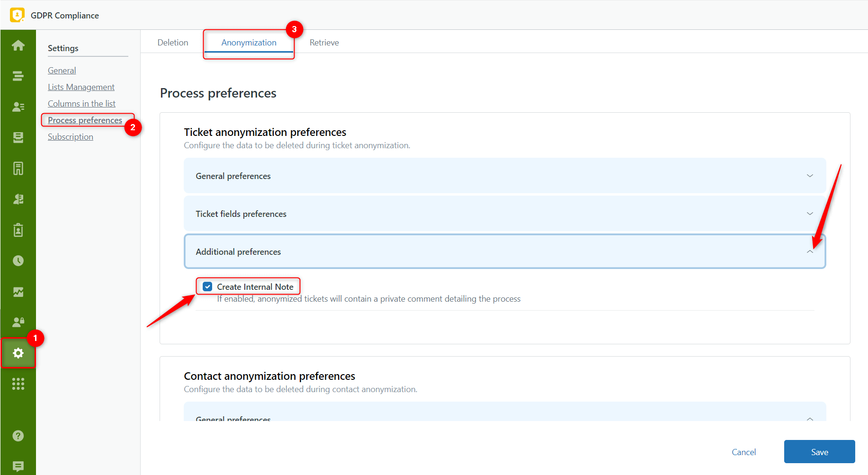Open the Subscription settings link
Image resolution: width=868 pixels, height=475 pixels.
(71, 137)
